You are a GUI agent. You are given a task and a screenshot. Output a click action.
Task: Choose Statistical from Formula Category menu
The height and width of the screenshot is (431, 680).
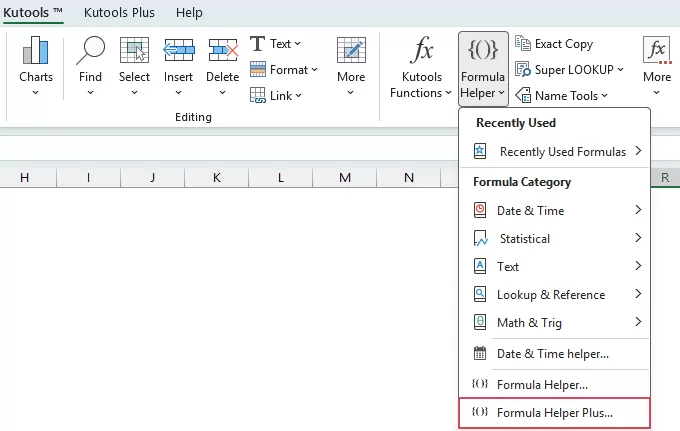pos(555,238)
